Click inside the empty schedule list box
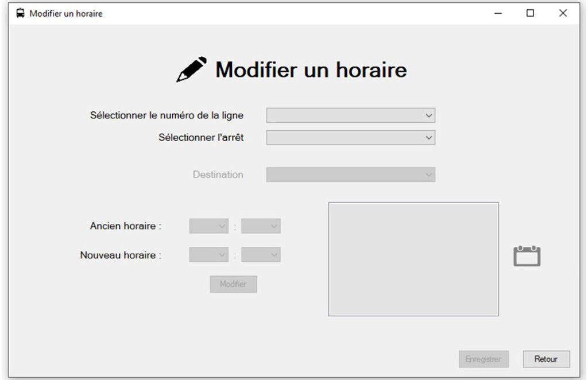This screenshot has height=380, width=588. point(413,259)
